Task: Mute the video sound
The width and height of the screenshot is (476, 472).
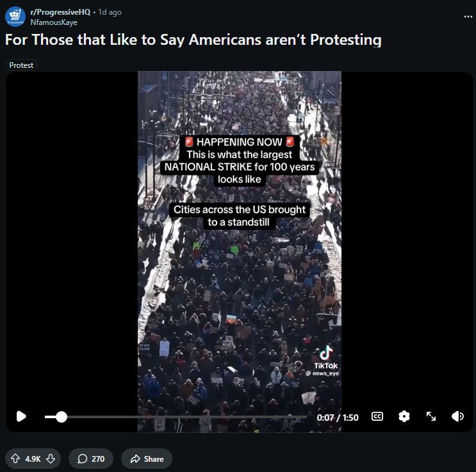Action: 457,416
